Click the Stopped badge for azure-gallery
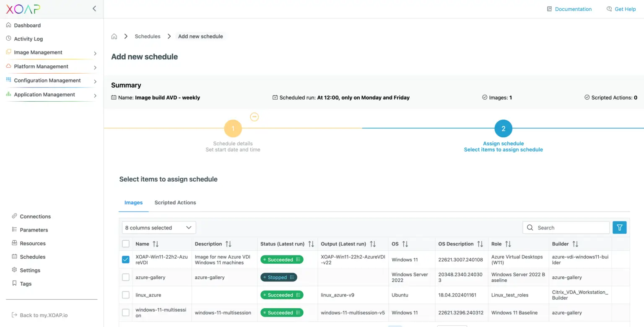Screen dimensions: 644x327 (279, 277)
